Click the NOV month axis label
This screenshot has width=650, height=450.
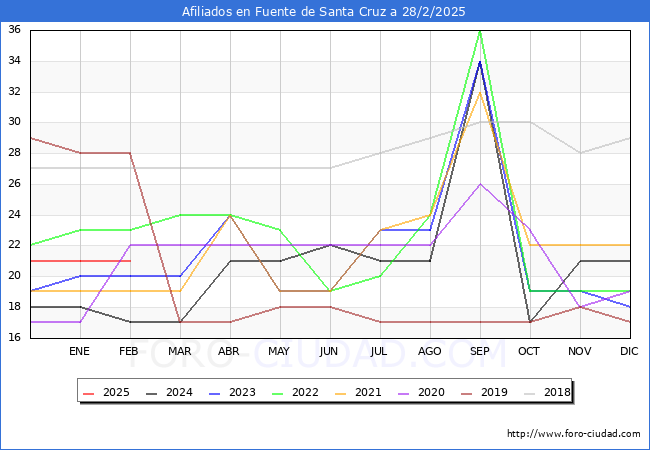pos(580,351)
